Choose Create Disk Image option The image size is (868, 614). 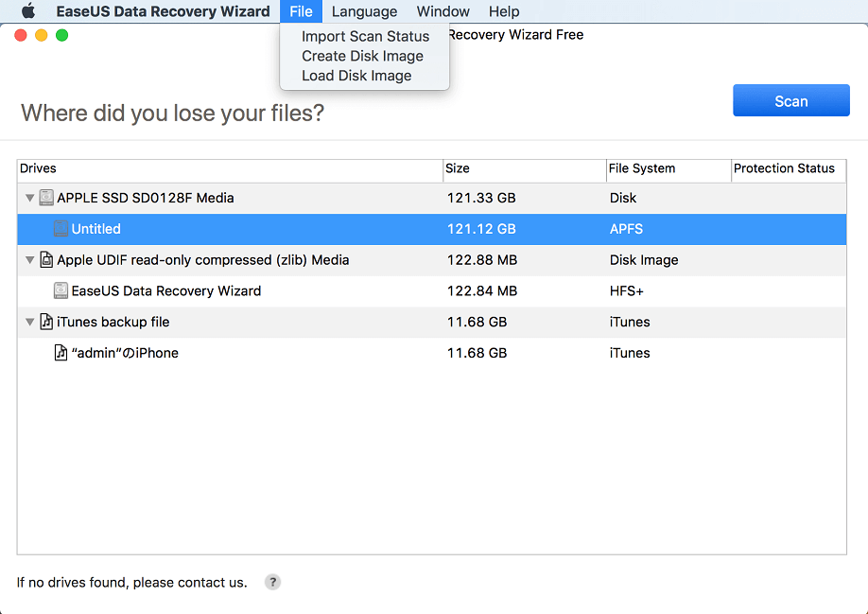[x=360, y=55]
